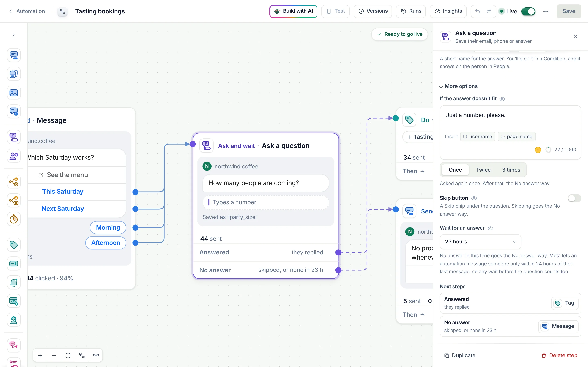Select the image step icon in sidebar
The width and height of the screenshot is (588, 367).
[x=14, y=93]
